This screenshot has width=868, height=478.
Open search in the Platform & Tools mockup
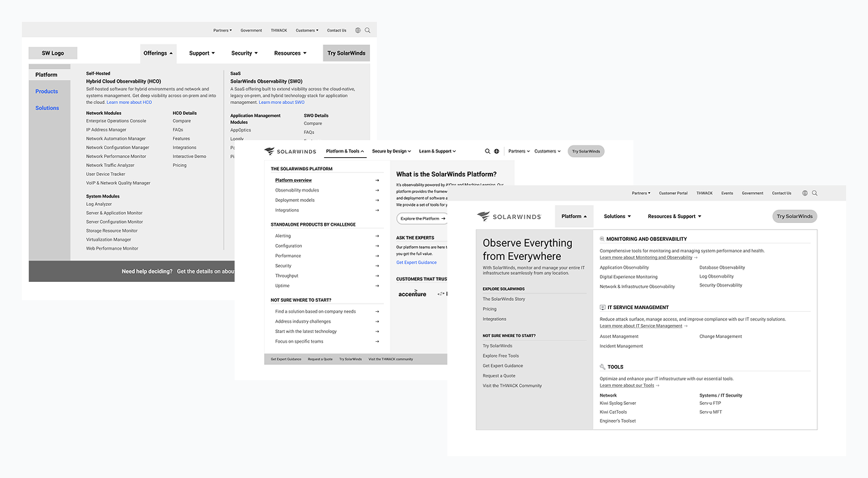[x=488, y=151]
